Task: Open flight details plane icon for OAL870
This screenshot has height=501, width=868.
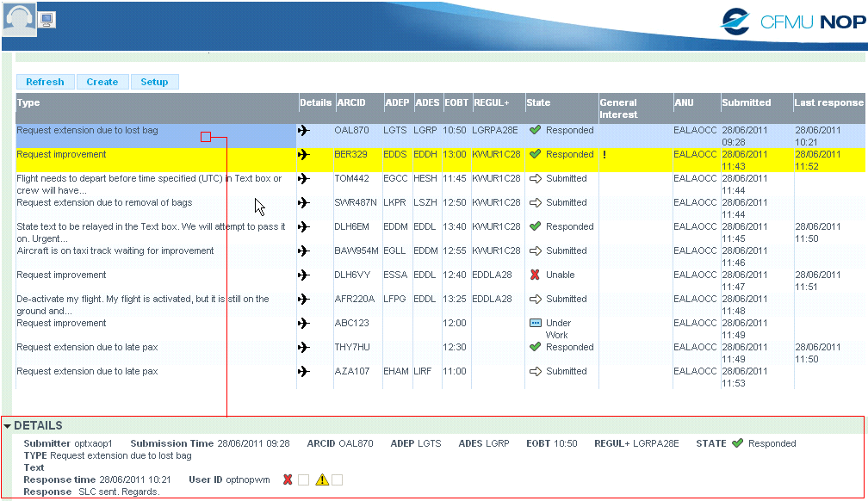Action: pos(303,131)
